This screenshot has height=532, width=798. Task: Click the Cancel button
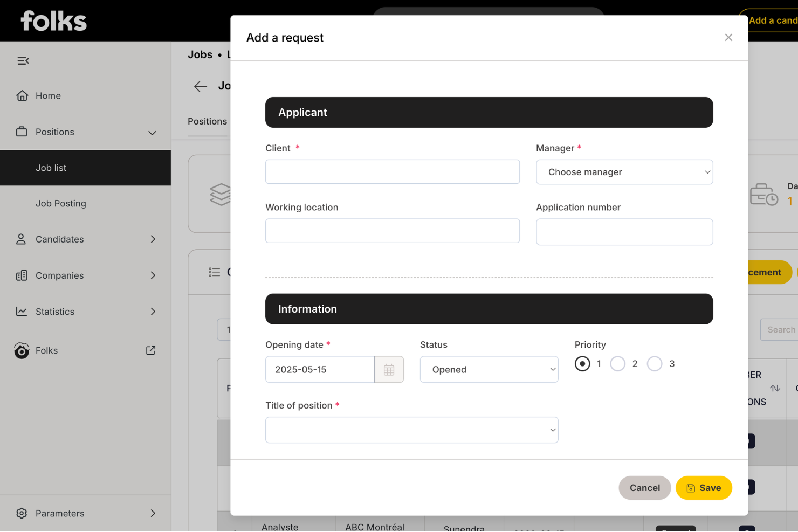coord(644,488)
